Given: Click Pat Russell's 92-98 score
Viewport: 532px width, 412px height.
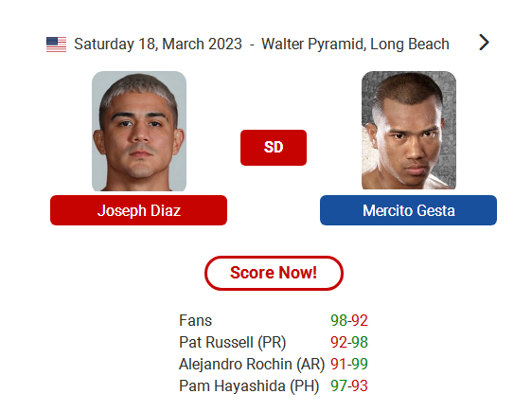Looking at the screenshot, I should tap(349, 342).
